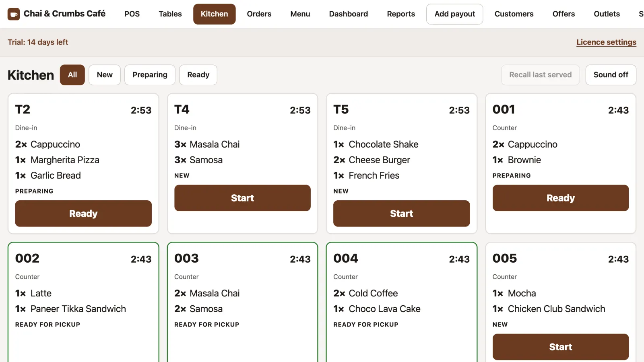Click Recall last served button
The image size is (644, 362).
coord(540,75)
